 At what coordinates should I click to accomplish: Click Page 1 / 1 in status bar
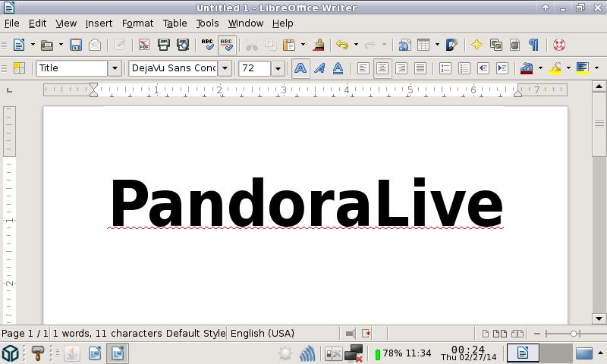click(25, 333)
